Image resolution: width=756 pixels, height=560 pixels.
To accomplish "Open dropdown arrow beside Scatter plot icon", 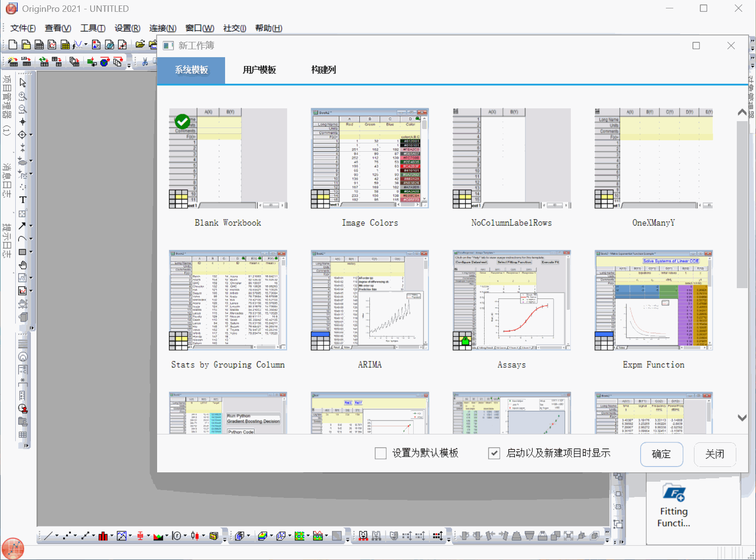I will [x=76, y=536].
